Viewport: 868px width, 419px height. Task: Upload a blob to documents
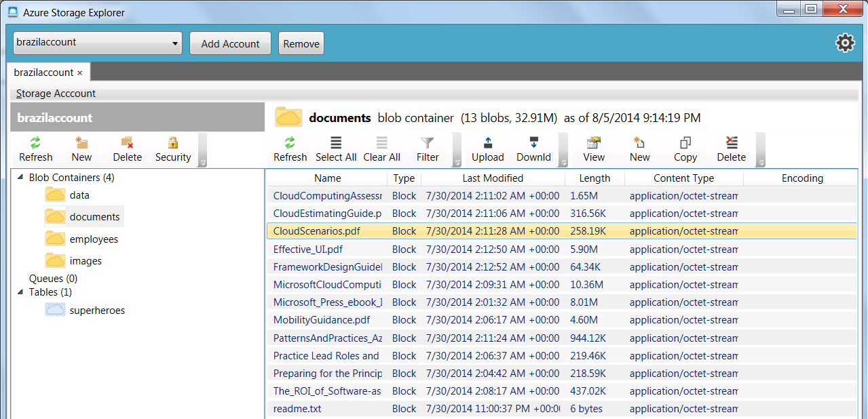coord(487,149)
